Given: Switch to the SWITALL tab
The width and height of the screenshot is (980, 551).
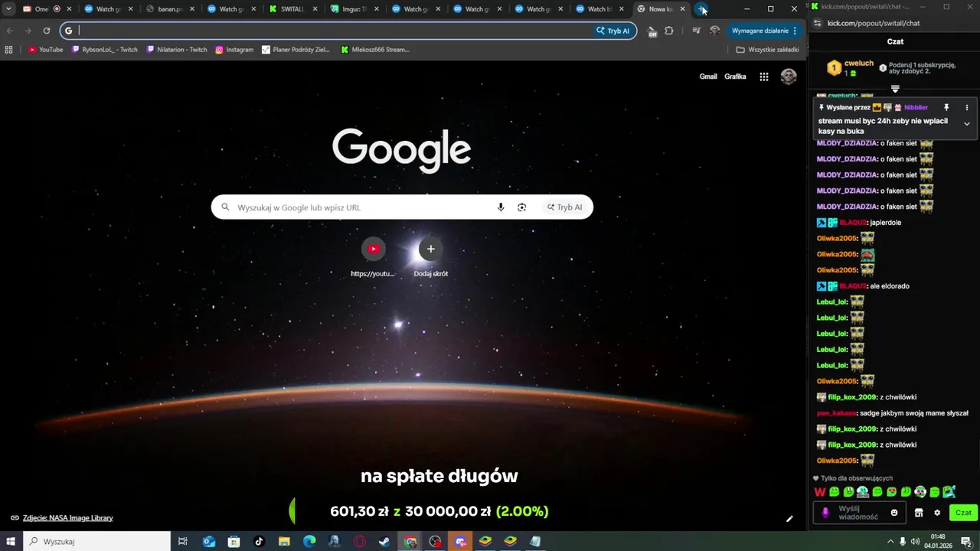Looking at the screenshot, I should point(292,9).
